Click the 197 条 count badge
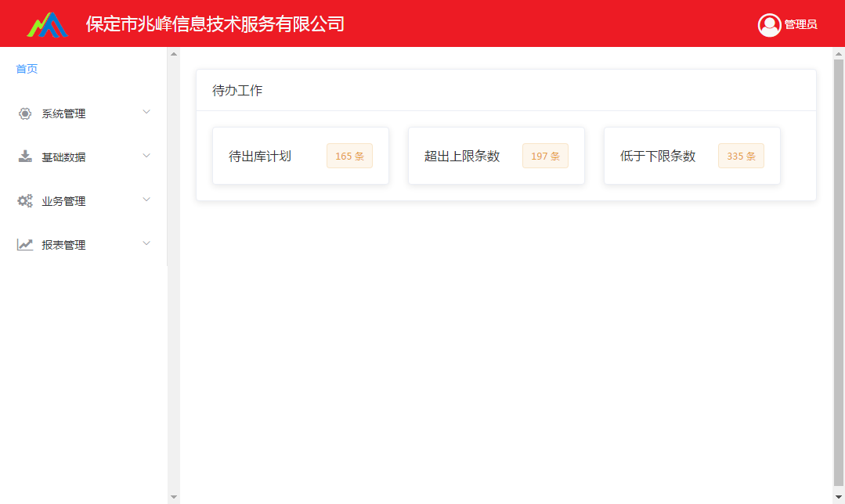Image resolution: width=845 pixels, height=504 pixels. 545,156
